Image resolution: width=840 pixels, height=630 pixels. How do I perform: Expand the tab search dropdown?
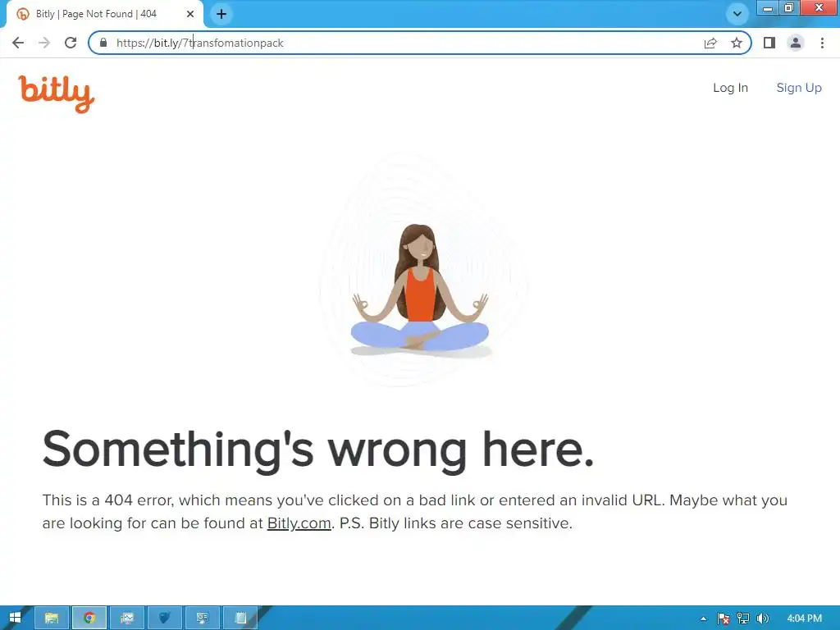tap(737, 14)
